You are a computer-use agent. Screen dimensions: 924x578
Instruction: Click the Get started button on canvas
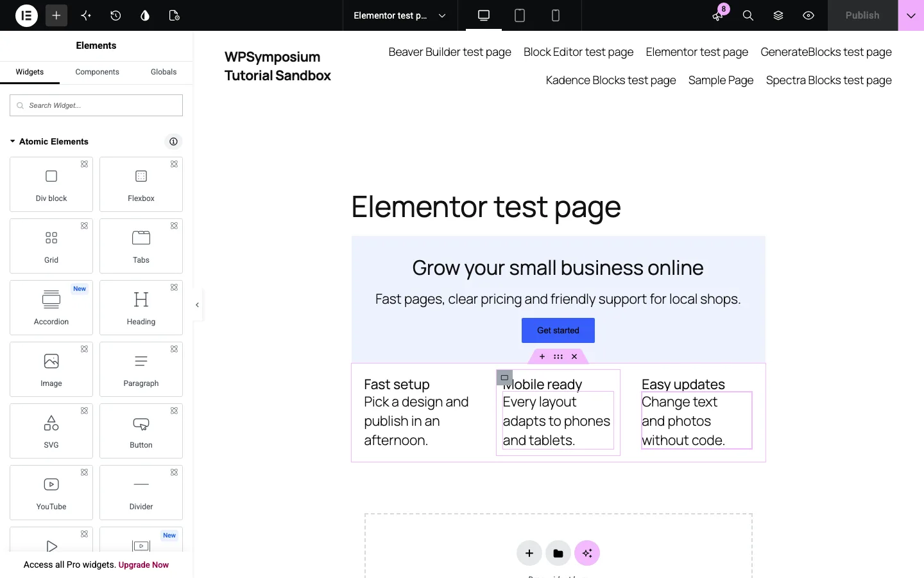(558, 330)
